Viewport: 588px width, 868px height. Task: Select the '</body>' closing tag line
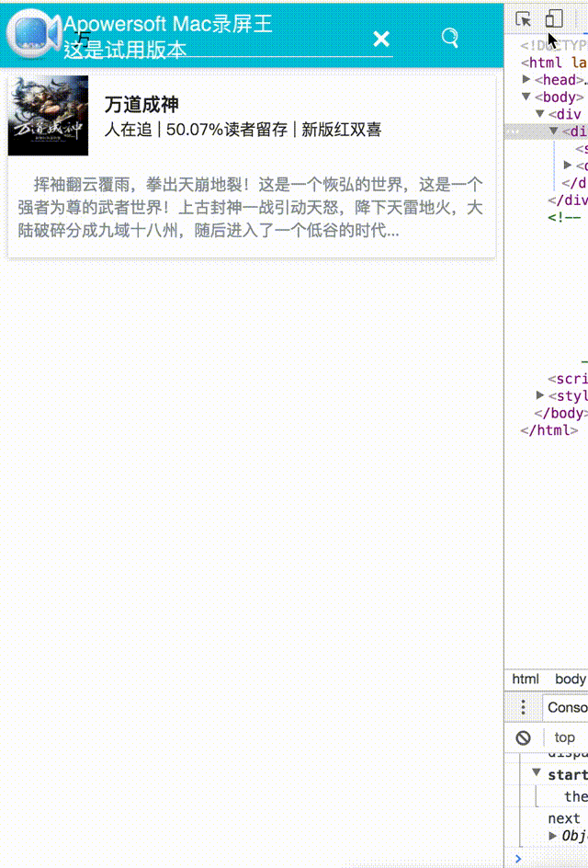click(x=560, y=413)
